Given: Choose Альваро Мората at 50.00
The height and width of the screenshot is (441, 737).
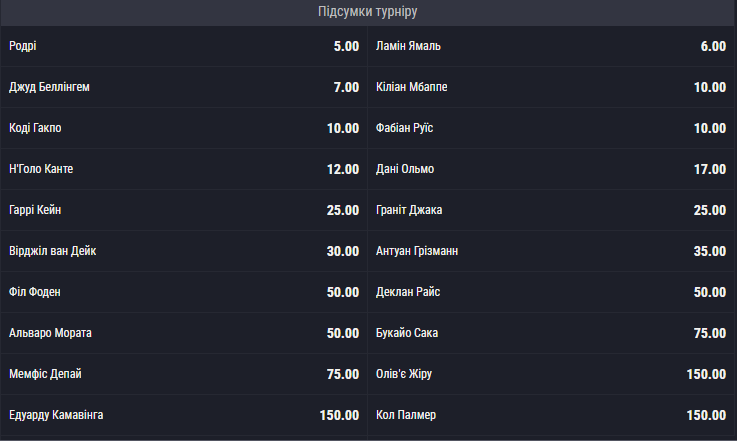Looking at the screenshot, I should (x=184, y=332).
